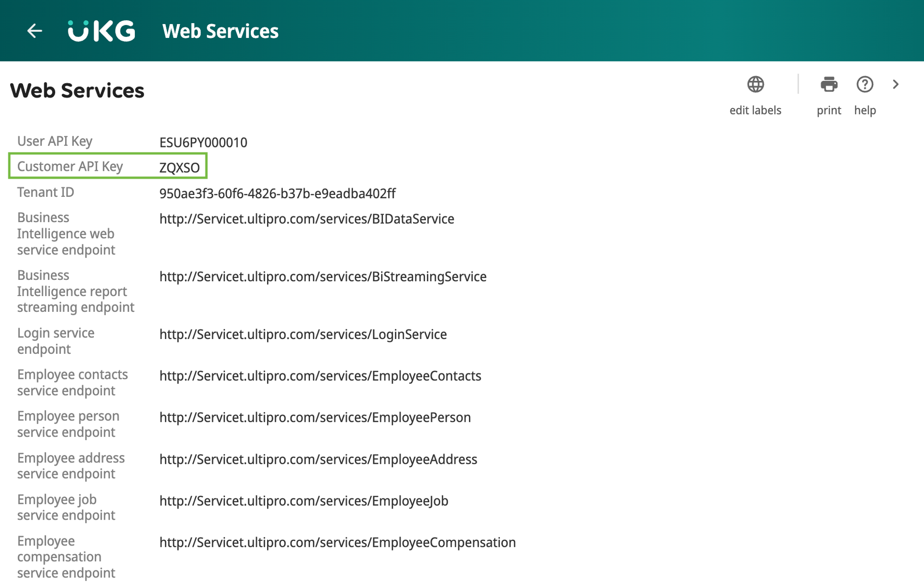Click the print icon
Viewport: 924px width, 588px height.
coord(829,85)
